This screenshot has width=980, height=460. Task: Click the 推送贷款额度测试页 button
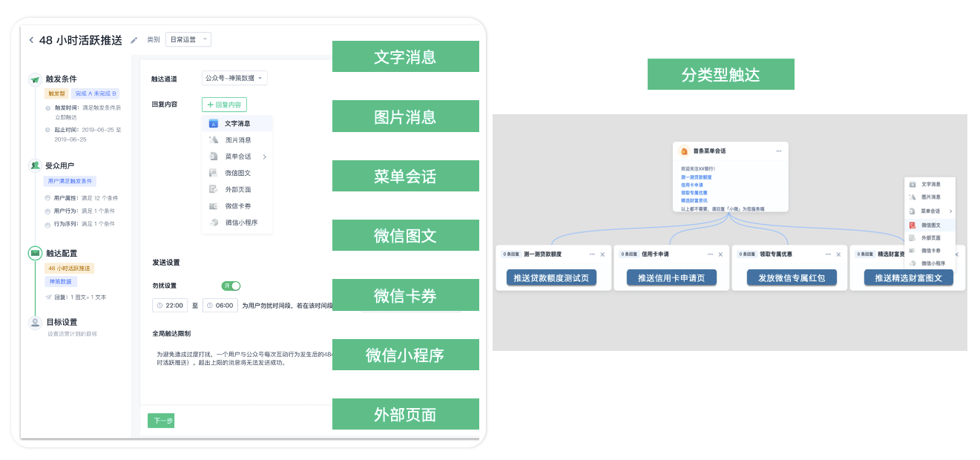click(x=553, y=278)
